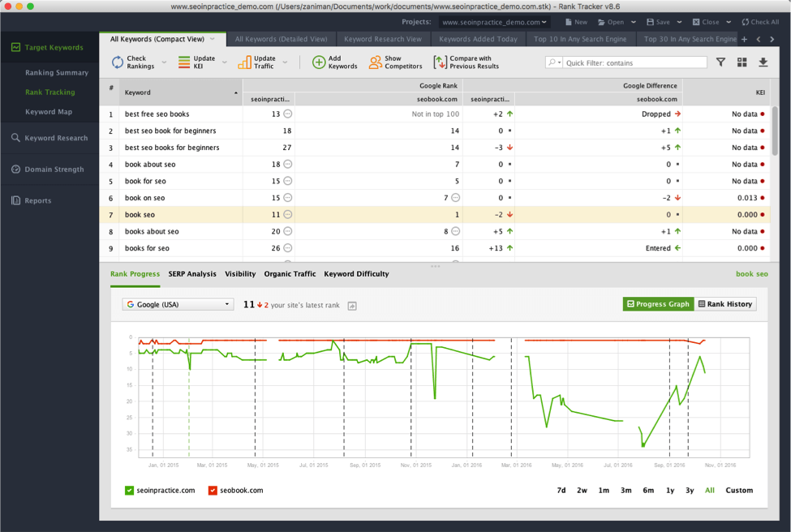This screenshot has width=791, height=532.
Task: Uncheck seoinpractice.com legend checkbox
Action: tap(129, 491)
